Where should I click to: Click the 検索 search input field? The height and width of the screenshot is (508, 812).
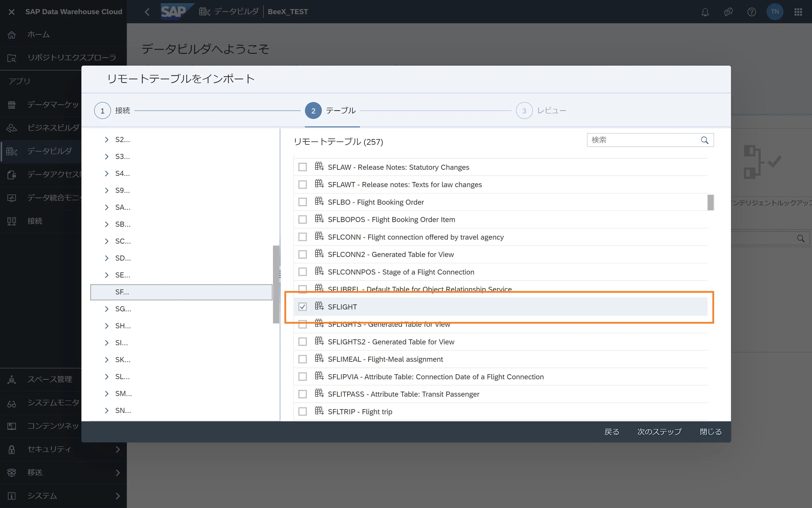(650, 140)
